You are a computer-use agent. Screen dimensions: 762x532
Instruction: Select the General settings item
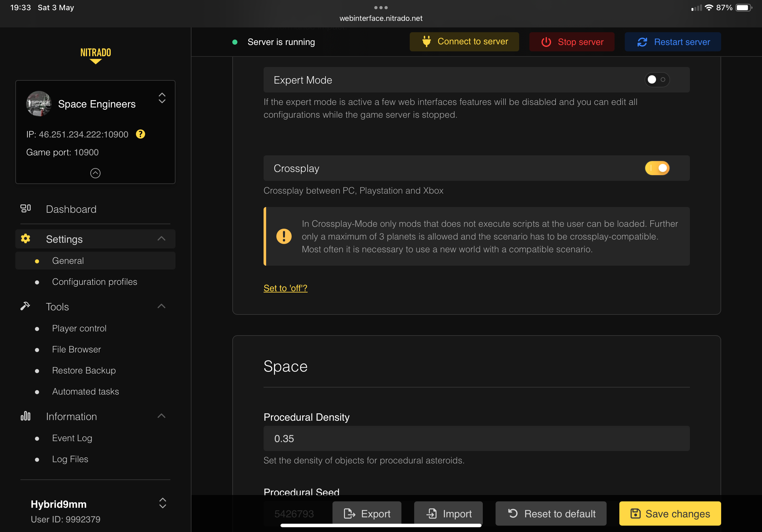point(95,260)
